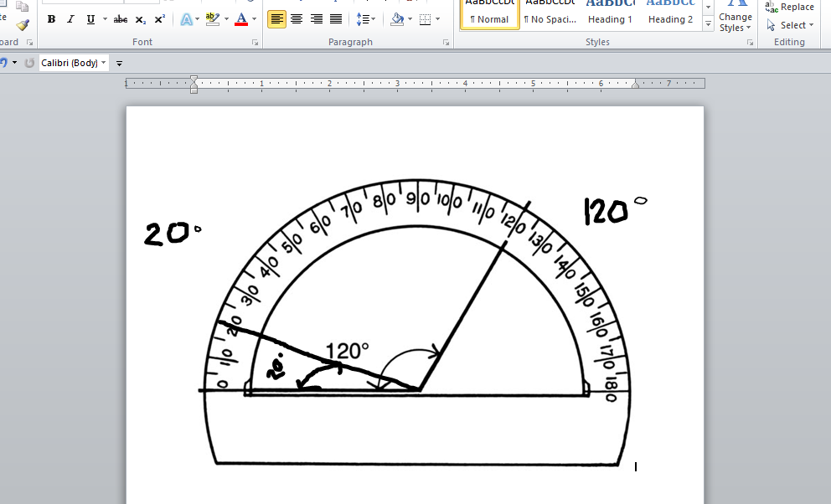Screen dimensions: 831x504
Task: Click the Text Effects icon
Action: [x=186, y=19]
